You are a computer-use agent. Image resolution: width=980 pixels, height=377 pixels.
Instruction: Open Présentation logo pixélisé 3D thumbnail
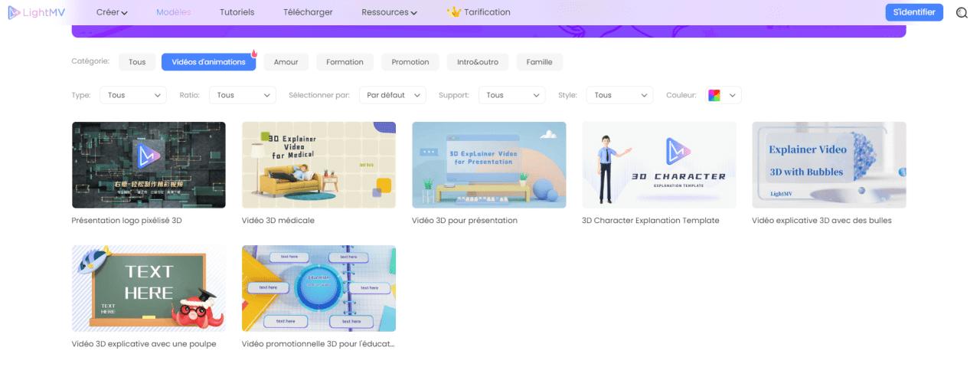click(x=149, y=165)
